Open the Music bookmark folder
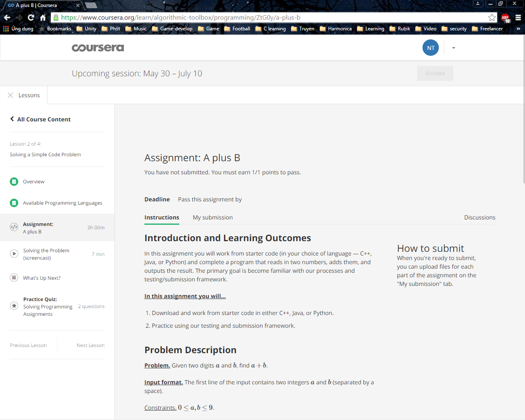Viewport: 525px width, 420px height. tap(136, 29)
